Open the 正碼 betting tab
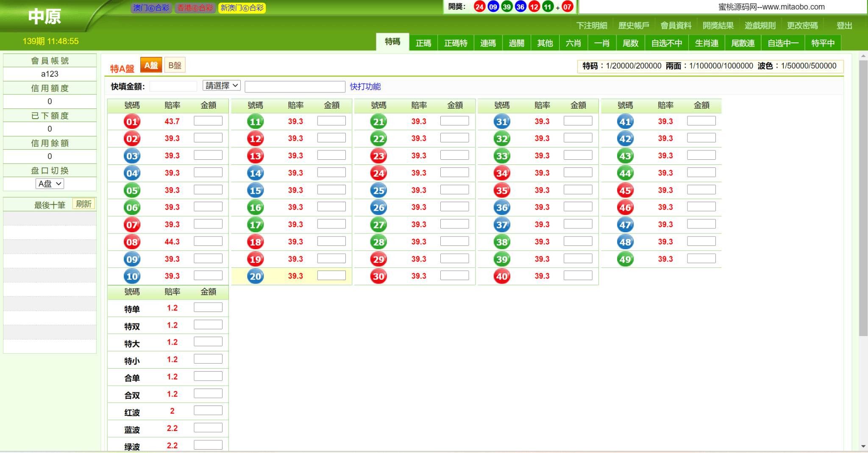This screenshot has width=868, height=453. tap(423, 43)
